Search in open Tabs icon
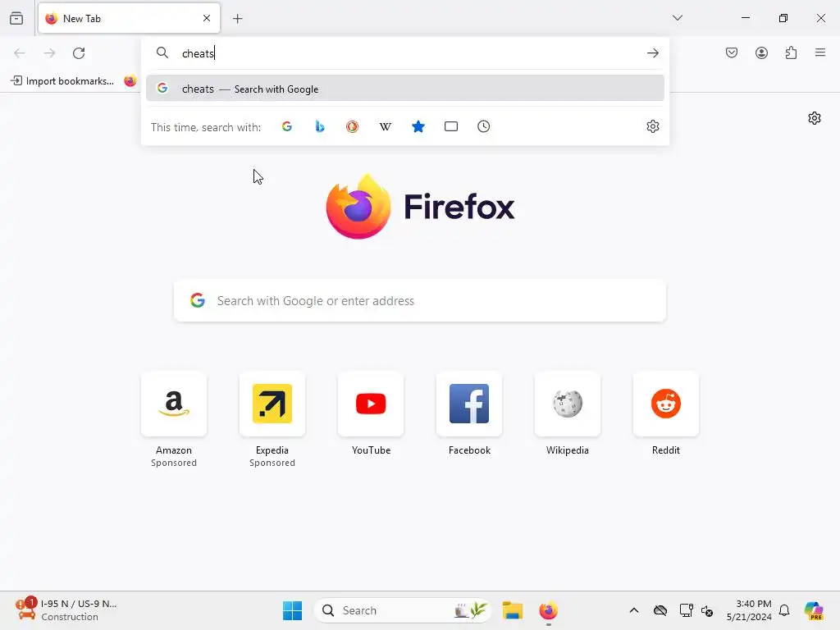The width and height of the screenshot is (840, 630). click(451, 126)
